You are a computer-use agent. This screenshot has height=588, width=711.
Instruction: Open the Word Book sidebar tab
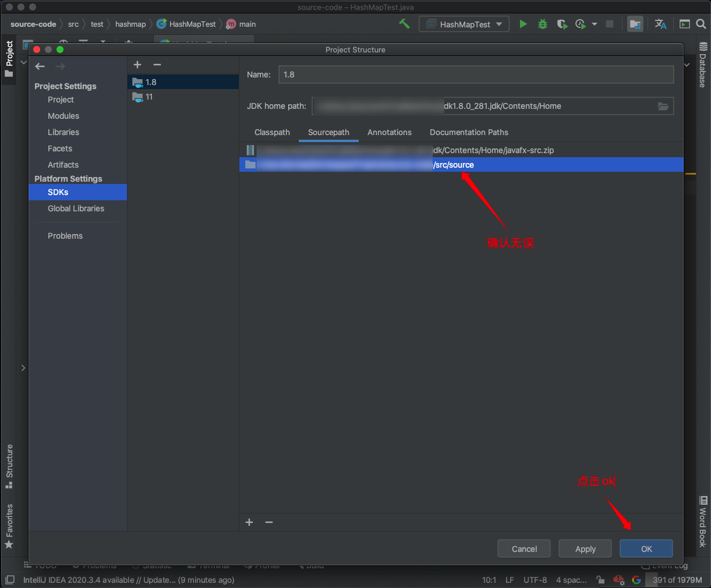[x=703, y=522]
